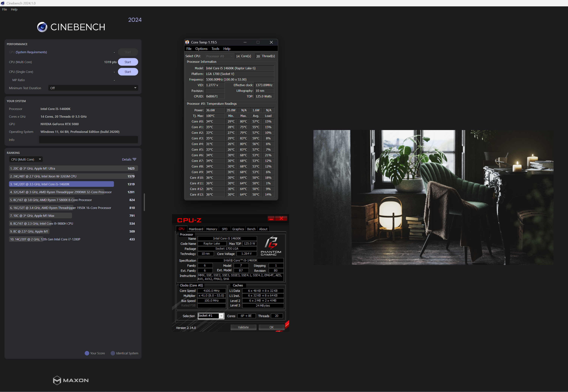
Task: Open Core Temp Options menu
Action: coord(201,49)
